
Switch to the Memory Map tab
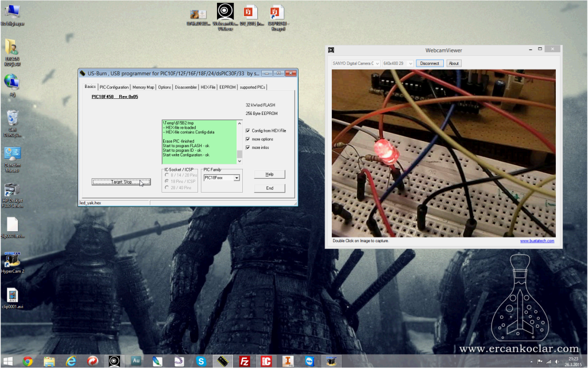coord(143,87)
